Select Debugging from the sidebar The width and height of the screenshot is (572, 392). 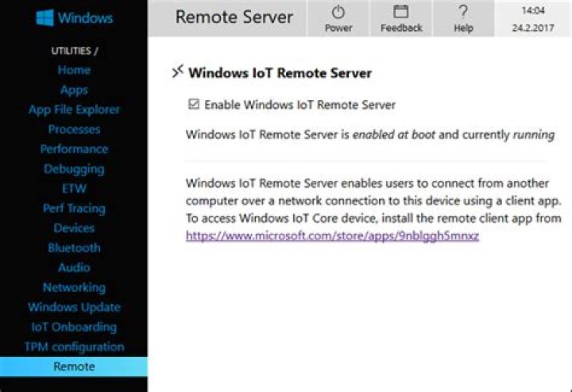(x=74, y=169)
